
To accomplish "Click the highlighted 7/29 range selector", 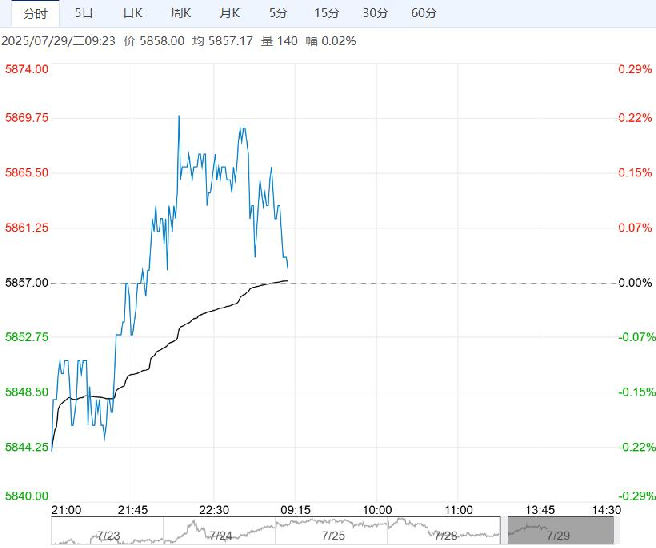I will pos(561,530).
